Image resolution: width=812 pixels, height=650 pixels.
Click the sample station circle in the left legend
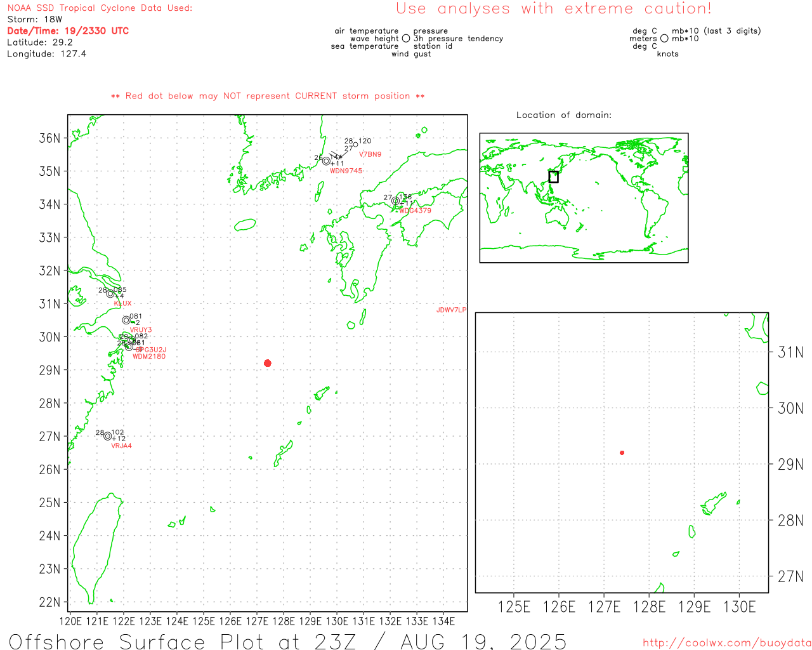click(x=406, y=38)
